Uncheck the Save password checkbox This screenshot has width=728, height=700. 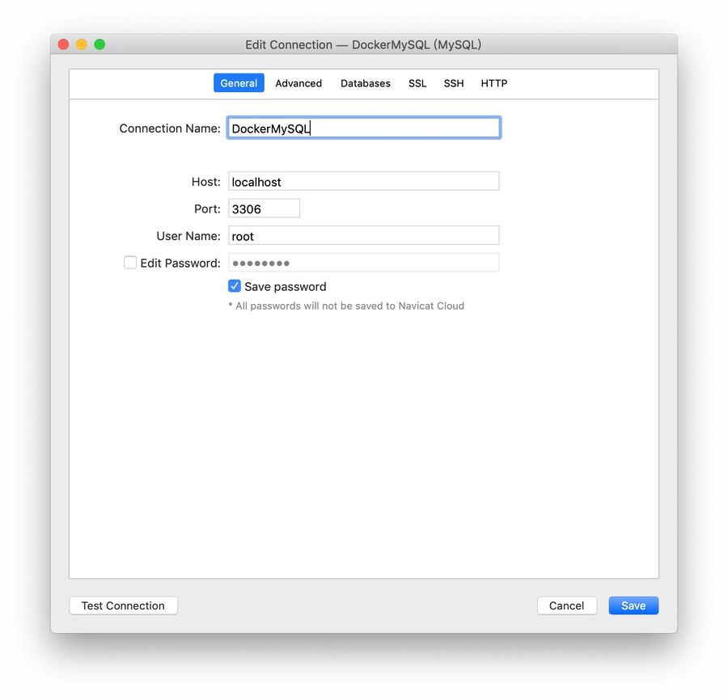(235, 286)
